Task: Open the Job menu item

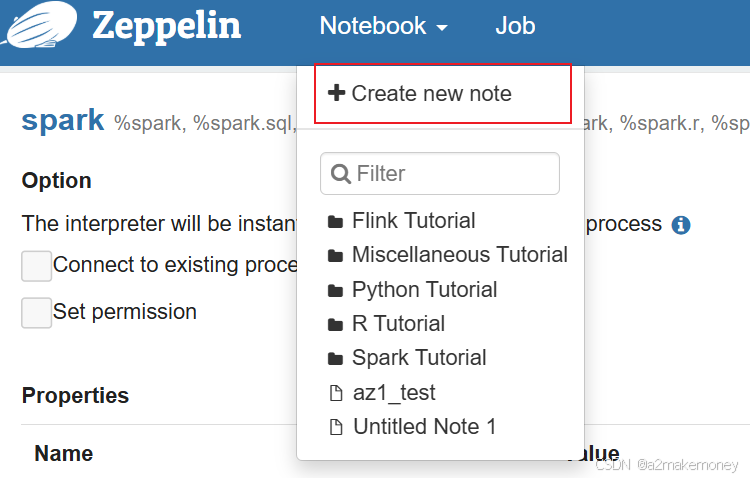Action: pos(515,26)
